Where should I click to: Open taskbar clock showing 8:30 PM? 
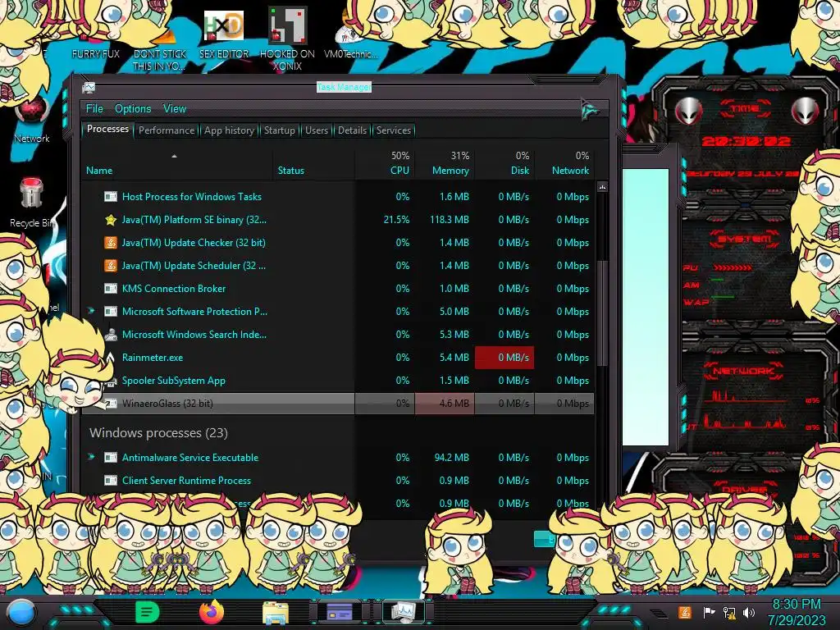coord(797,612)
